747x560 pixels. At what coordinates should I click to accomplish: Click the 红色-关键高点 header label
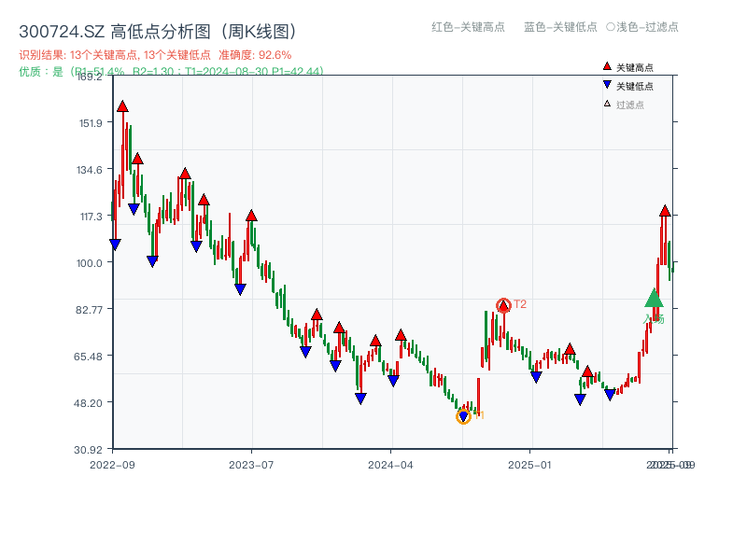click(x=468, y=27)
